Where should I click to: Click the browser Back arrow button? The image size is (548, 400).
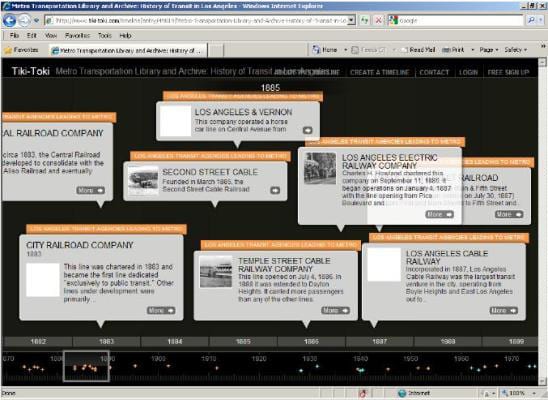coord(9,21)
